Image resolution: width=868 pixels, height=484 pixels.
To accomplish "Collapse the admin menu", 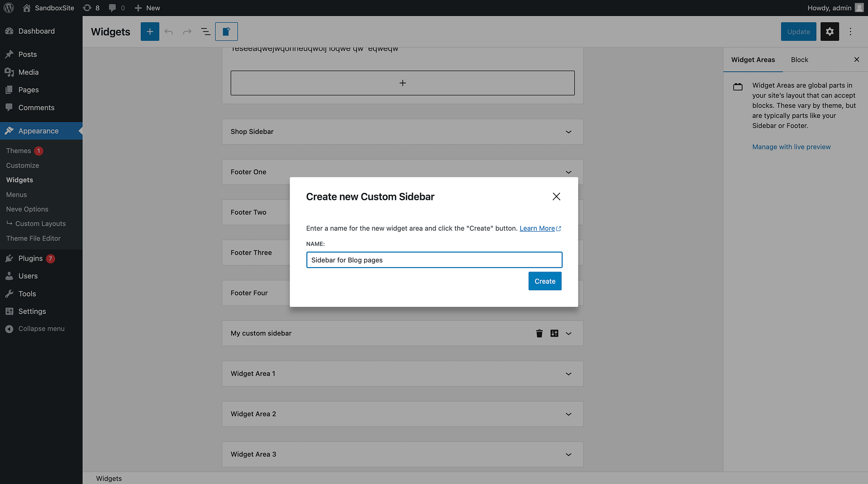I will click(41, 329).
